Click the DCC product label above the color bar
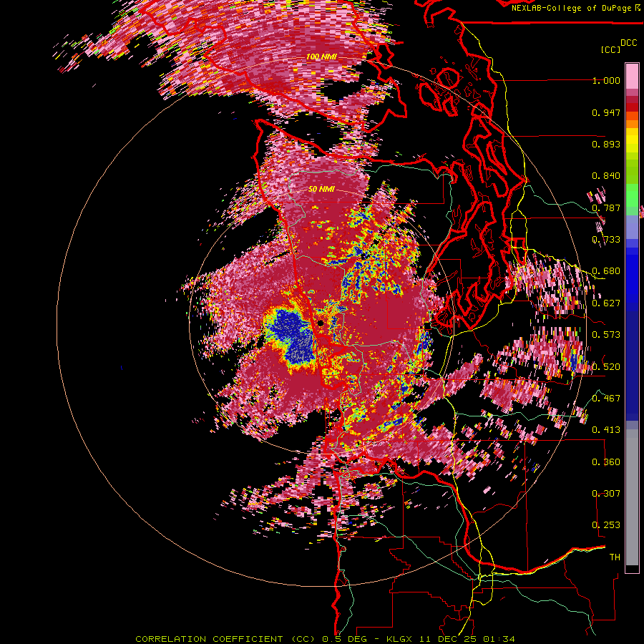This screenshot has height=644, width=644. [628, 43]
